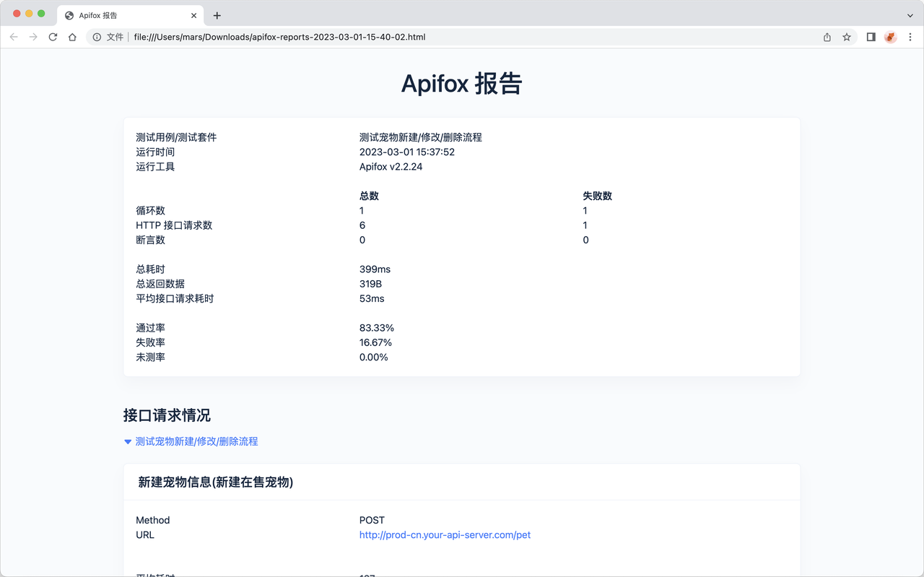This screenshot has height=577, width=924.
Task: Click the run time value 2023-03-01 15:37:52
Action: [407, 152]
